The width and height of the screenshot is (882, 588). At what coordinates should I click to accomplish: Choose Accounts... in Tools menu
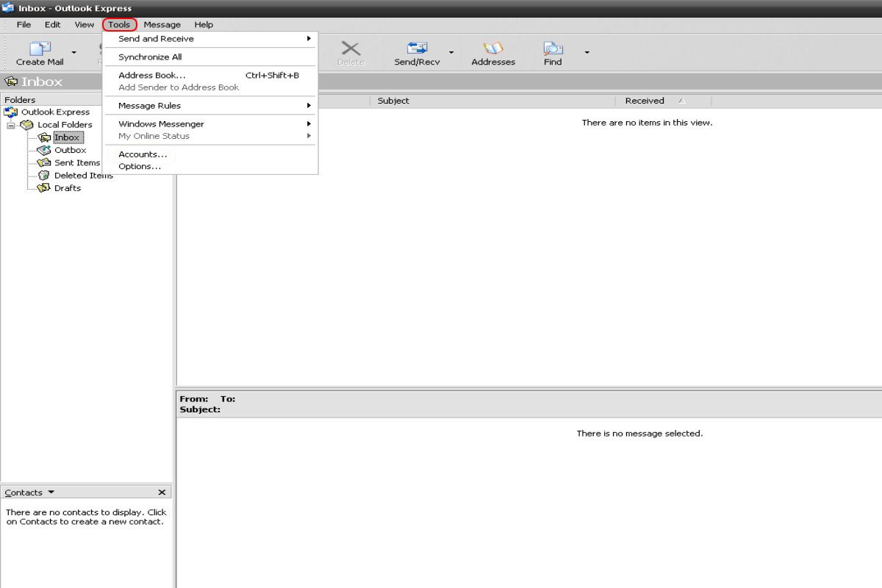point(210,154)
